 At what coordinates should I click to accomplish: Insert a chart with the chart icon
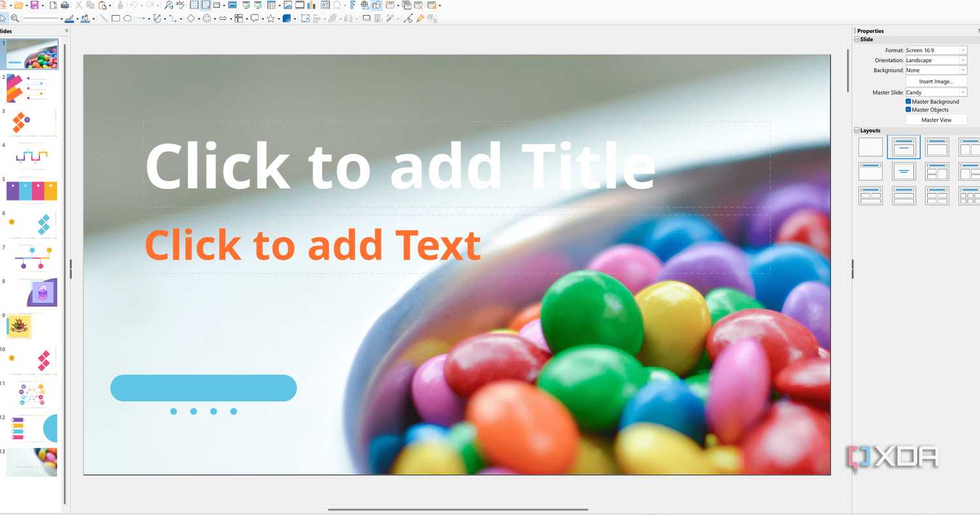311,5
